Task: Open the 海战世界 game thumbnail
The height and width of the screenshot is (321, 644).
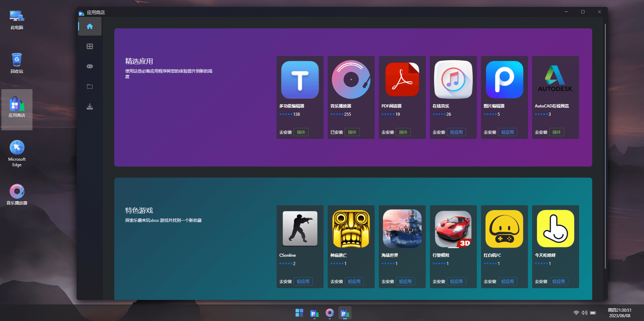Action: tap(402, 229)
